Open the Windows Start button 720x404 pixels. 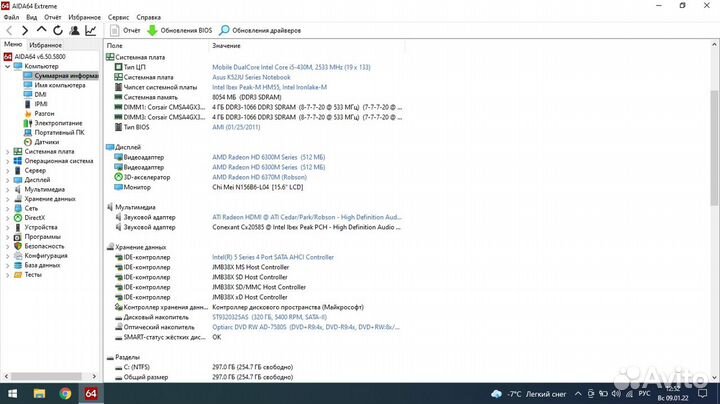pyautogui.click(x=12, y=393)
